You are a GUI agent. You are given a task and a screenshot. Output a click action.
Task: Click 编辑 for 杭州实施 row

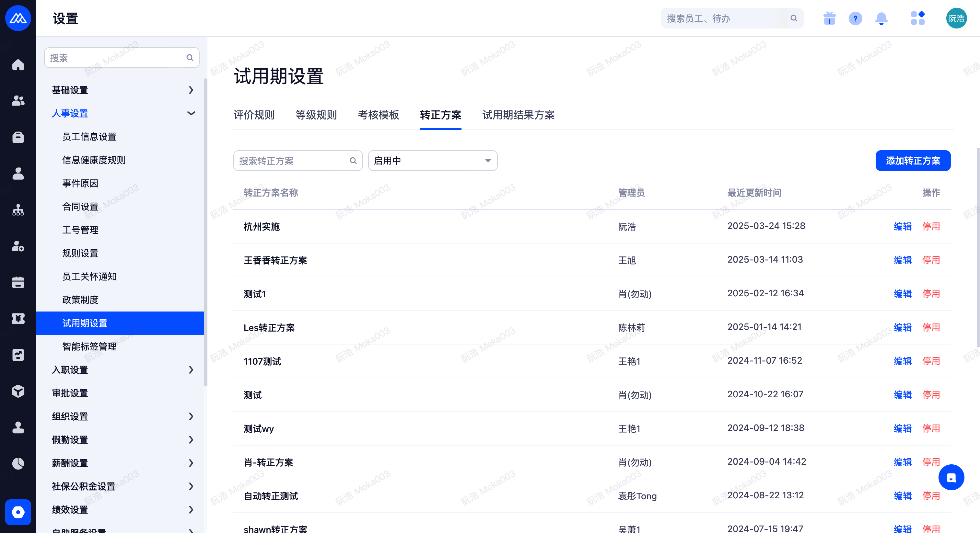(x=903, y=227)
